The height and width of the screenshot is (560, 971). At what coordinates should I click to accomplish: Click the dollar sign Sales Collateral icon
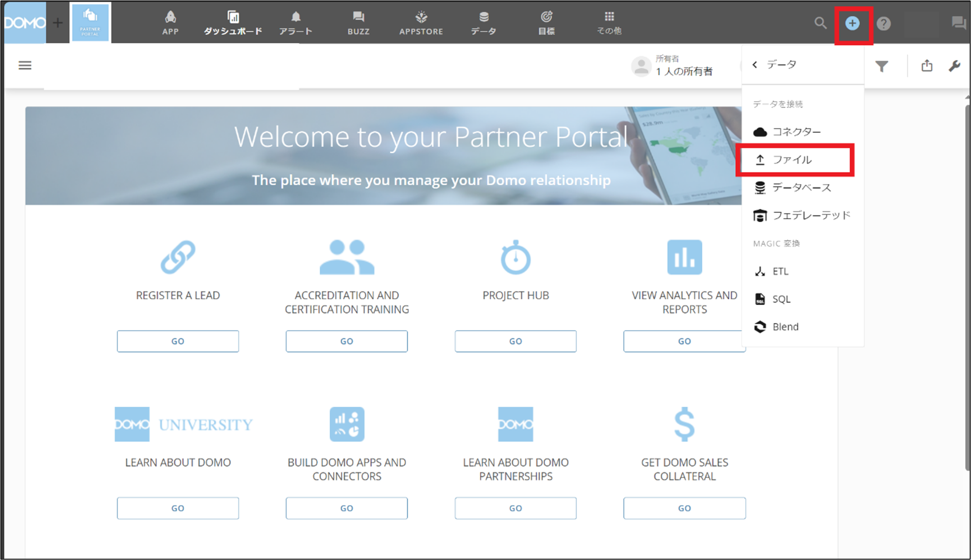click(x=684, y=424)
